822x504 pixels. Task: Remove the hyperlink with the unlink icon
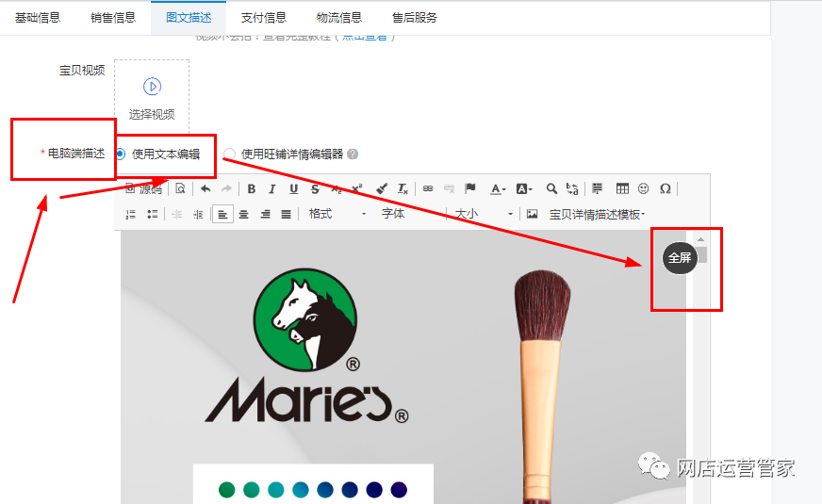pyautogui.click(x=450, y=188)
